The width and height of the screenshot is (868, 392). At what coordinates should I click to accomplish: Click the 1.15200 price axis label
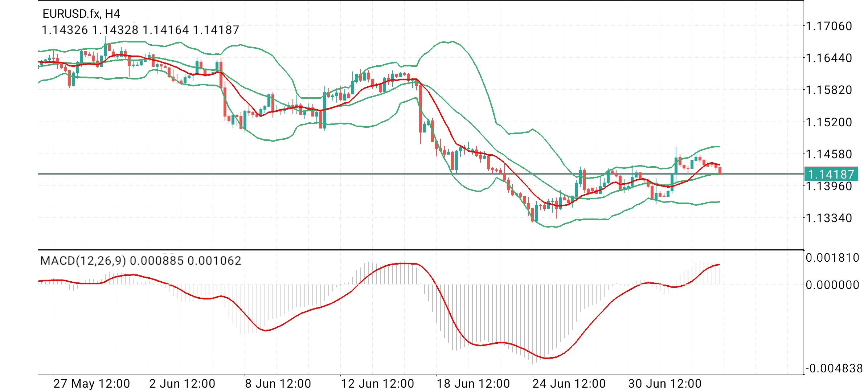click(x=829, y=122)
